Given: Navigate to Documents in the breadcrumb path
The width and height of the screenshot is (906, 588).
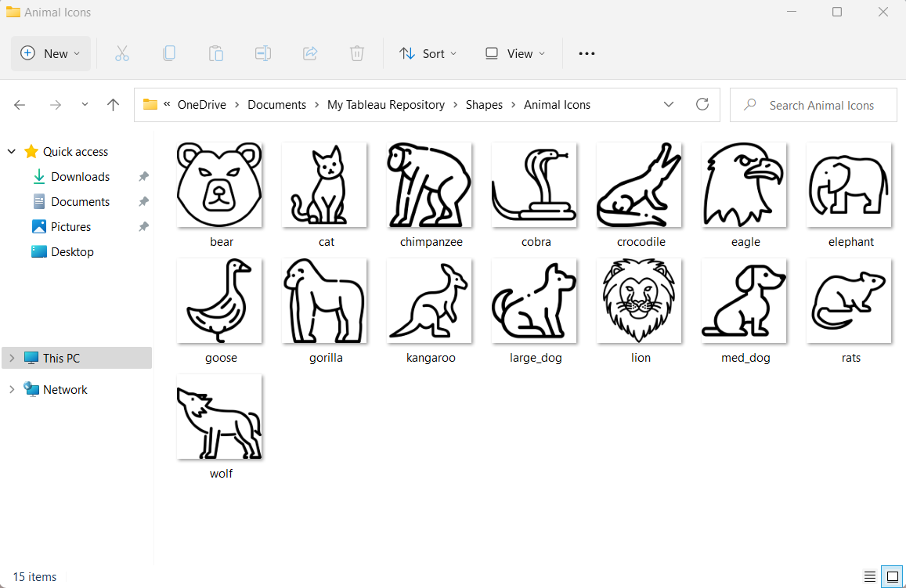Looking at the screenshot, I should pos(276,104).
